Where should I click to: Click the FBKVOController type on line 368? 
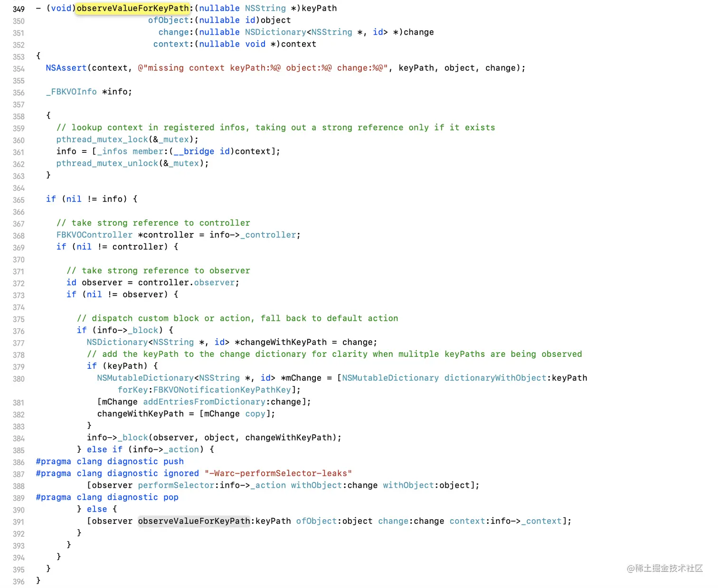(94, 234)
